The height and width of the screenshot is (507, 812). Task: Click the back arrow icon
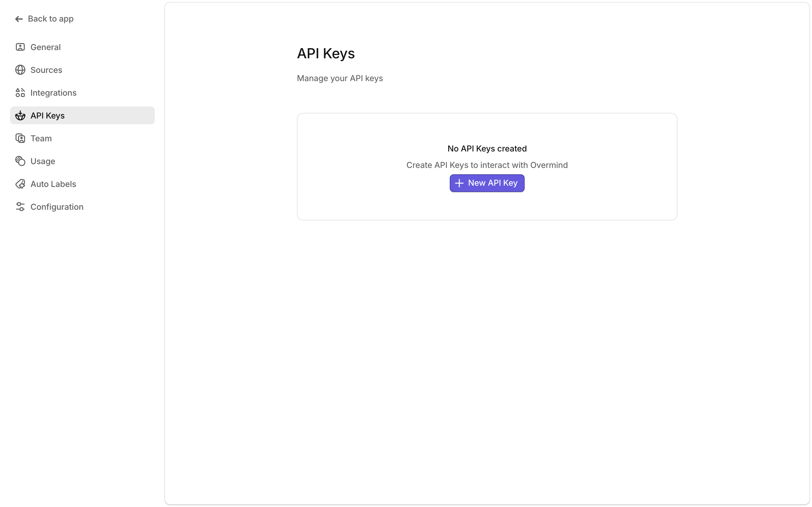pyautogui.click(x=19, y=19)
